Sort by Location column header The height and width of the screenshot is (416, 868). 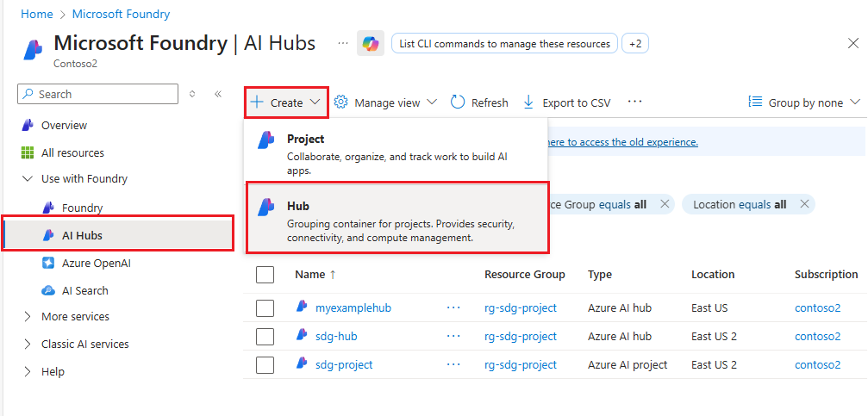click(x=713, y=275)
